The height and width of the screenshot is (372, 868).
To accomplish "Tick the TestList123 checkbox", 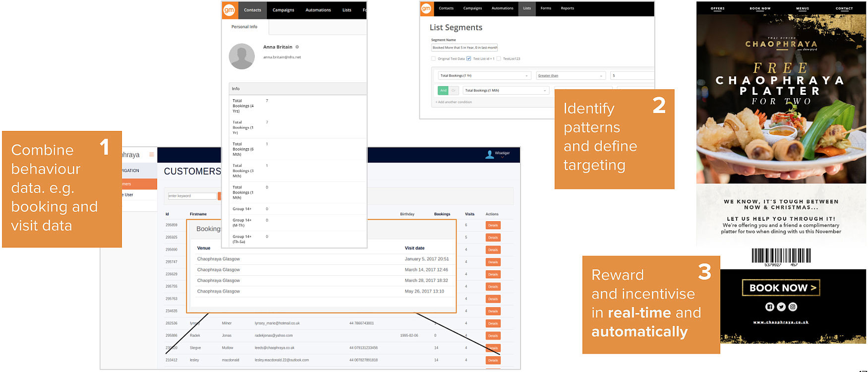I will click(499, 59).
